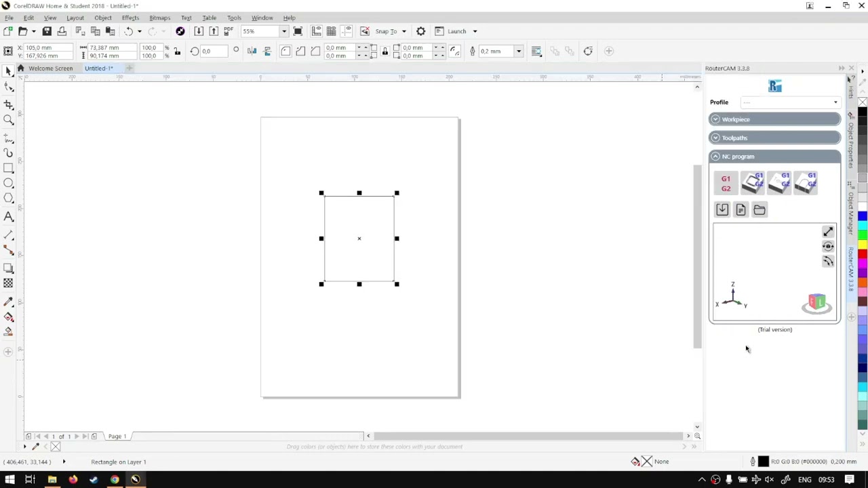
Task: Open the Options gear icon
Action: [x=420, y=31]
